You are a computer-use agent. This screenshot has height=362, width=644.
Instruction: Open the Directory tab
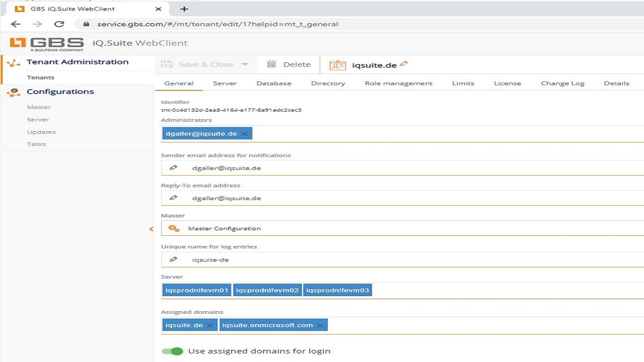point(328,83)
